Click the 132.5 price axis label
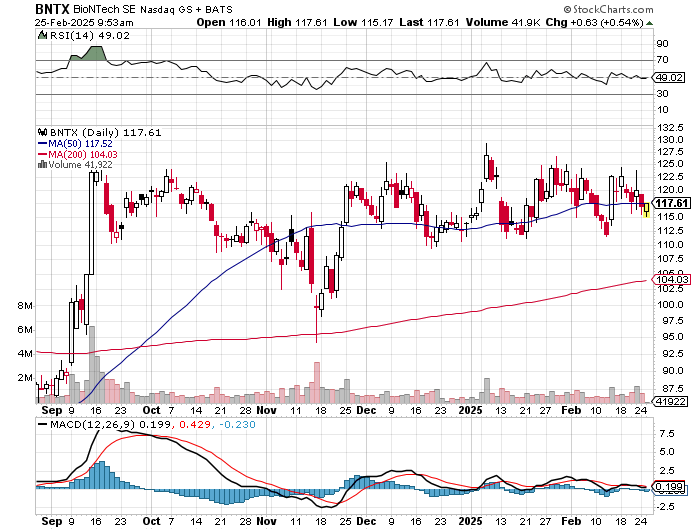This screenshot has height=530, width=700. point(670,128)
